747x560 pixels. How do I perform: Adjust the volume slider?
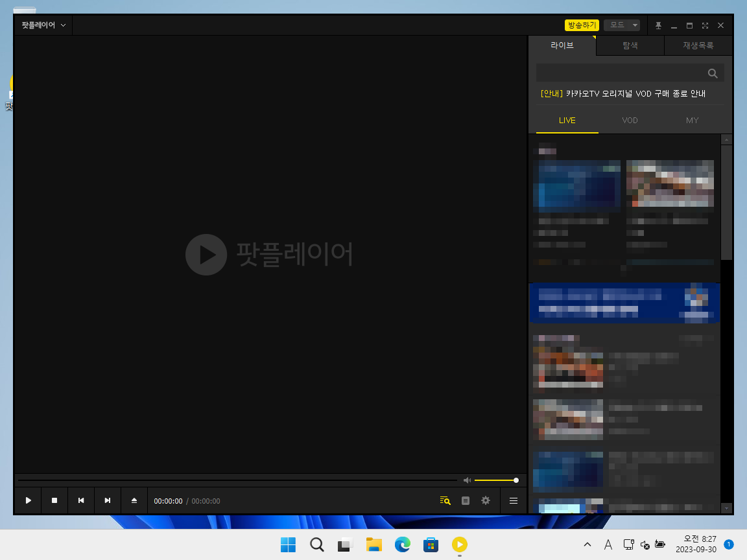(496, 480)
